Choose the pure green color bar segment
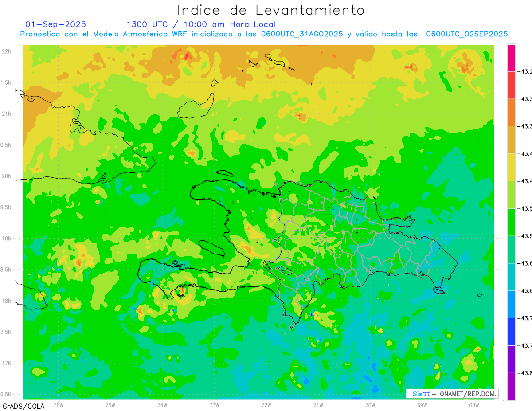Image resolution: width=532 pixels, height=411 pixels. [511, 222]
